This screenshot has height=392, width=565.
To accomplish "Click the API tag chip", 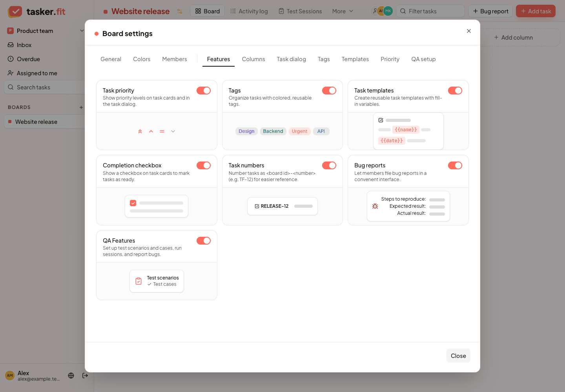I will [321, 131].
